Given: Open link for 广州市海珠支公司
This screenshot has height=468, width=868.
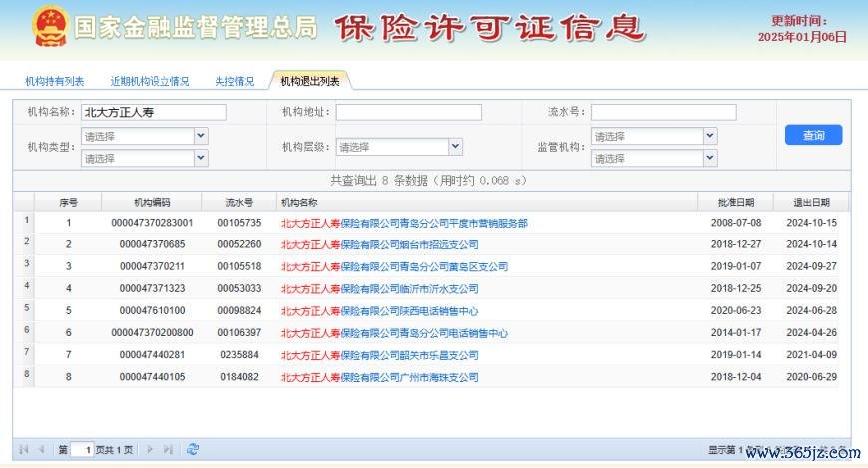Looking at the screenshot, I should (380, 378).
